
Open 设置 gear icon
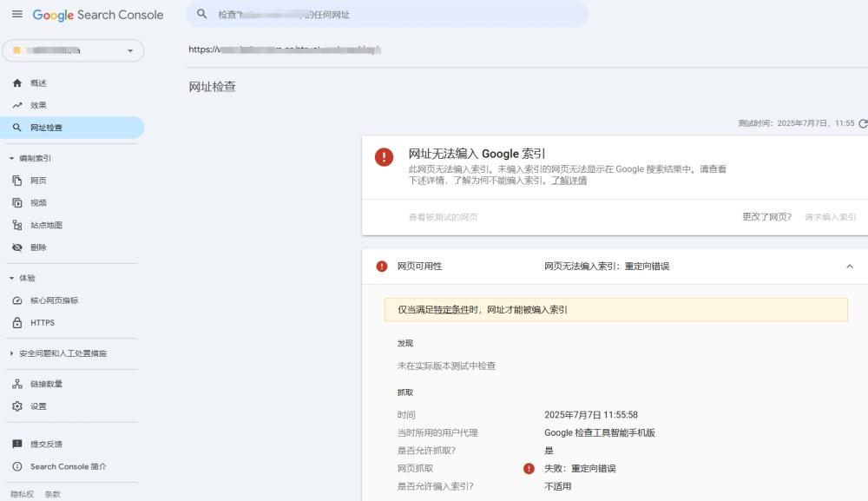17,406
